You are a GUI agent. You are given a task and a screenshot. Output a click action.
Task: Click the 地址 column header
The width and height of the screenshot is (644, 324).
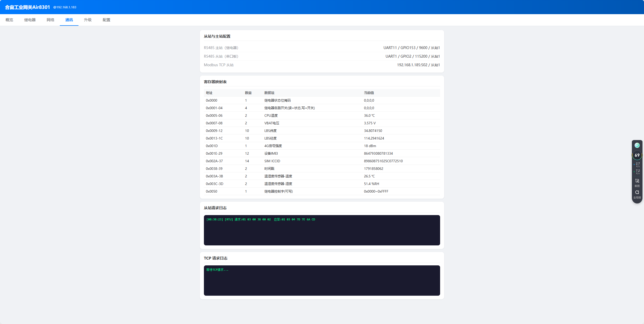point(209,93)
